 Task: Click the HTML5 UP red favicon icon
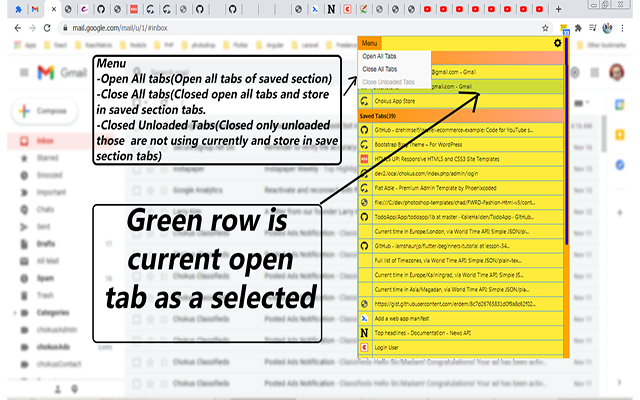tap(364, 159)
